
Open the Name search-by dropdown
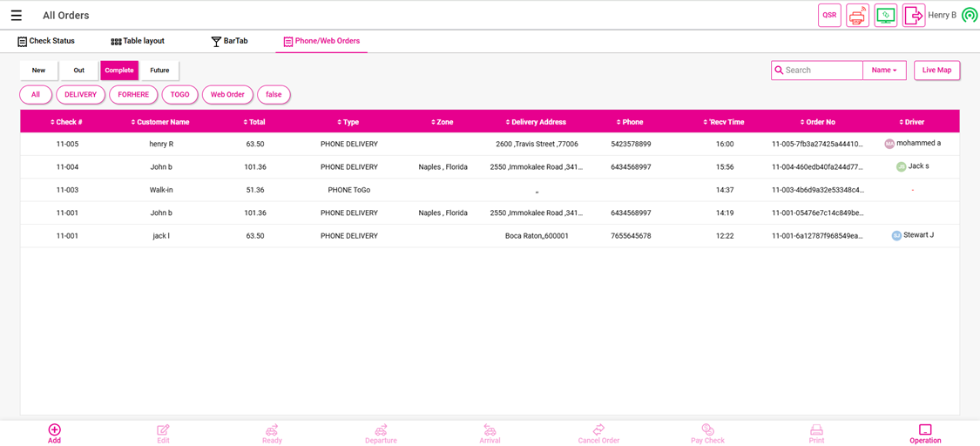point(884,71)
